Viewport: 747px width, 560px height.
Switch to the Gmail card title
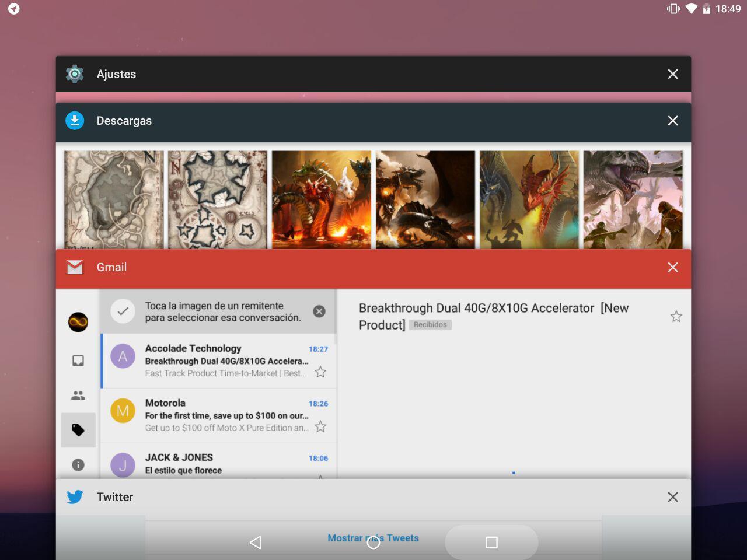[x=111, y=267]
